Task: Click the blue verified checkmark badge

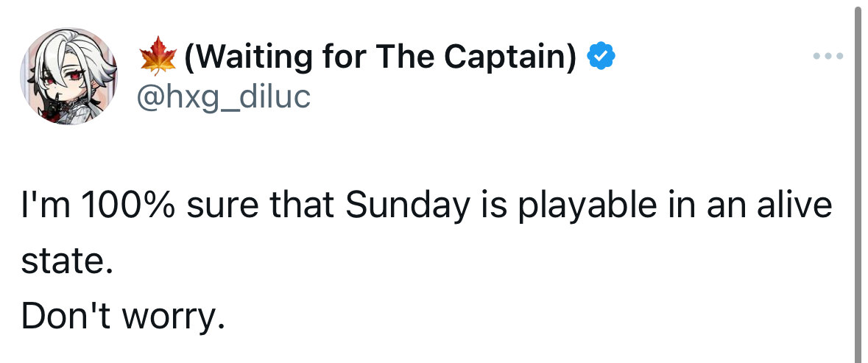Action: click(x=600, y=57)
